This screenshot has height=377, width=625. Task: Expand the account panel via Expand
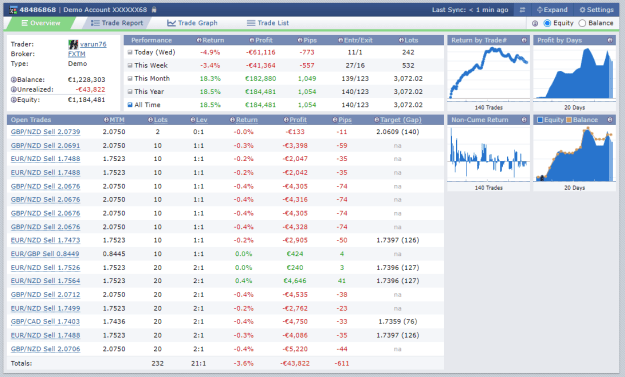tap(552, 10)
